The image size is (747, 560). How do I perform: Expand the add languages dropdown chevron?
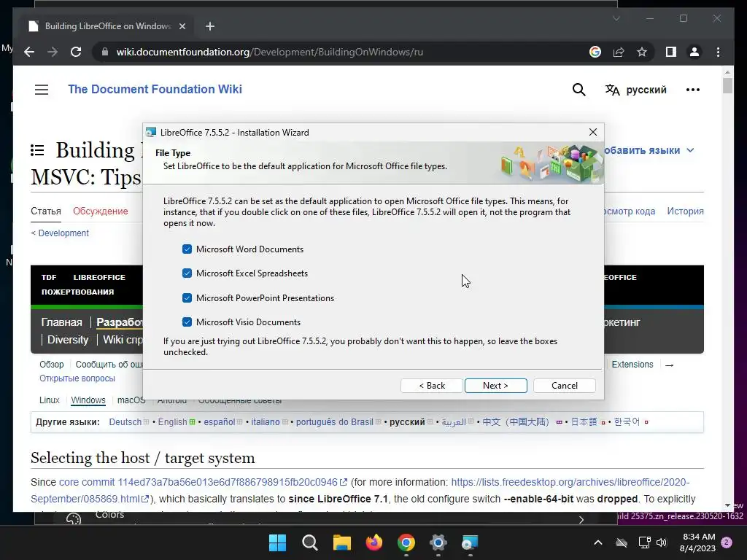click(690, 150)
